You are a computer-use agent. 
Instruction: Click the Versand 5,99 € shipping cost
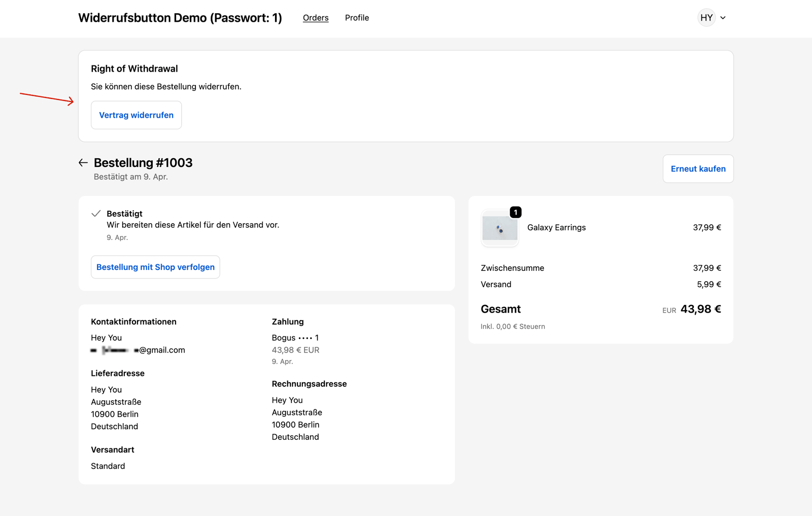708,285
